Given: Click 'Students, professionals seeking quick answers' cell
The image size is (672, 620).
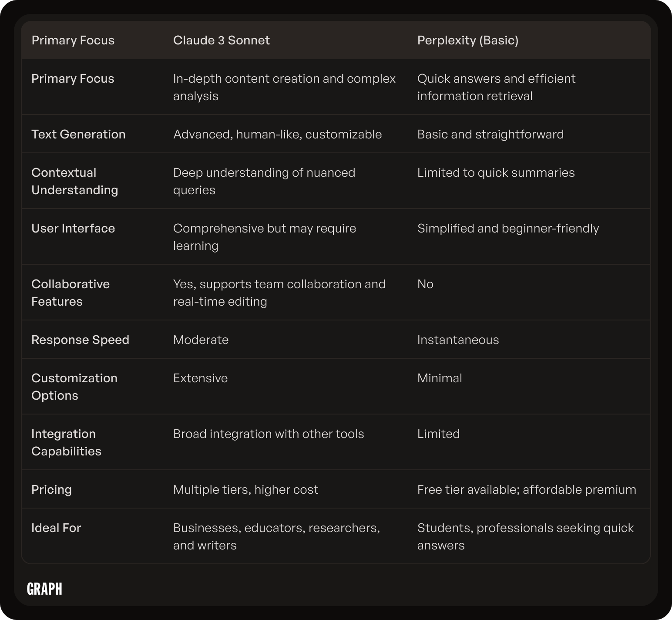Looking at the screenshot, I should click(525, 536).
